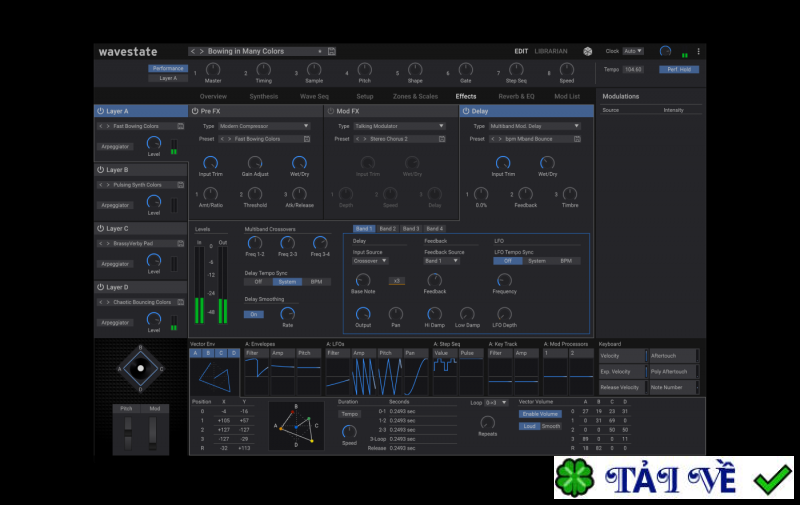Open Input Source Crossover dropdown
This screenshot has width=800, height=505.
[x=370, y=261]
